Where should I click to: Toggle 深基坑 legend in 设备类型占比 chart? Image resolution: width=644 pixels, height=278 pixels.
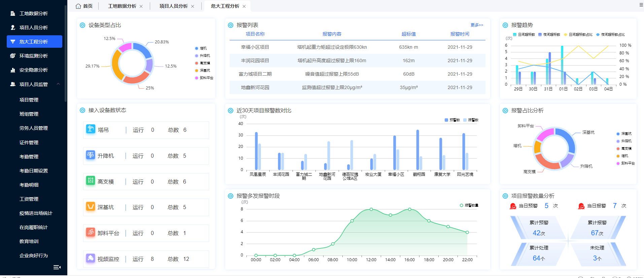(x=203, y=71)
